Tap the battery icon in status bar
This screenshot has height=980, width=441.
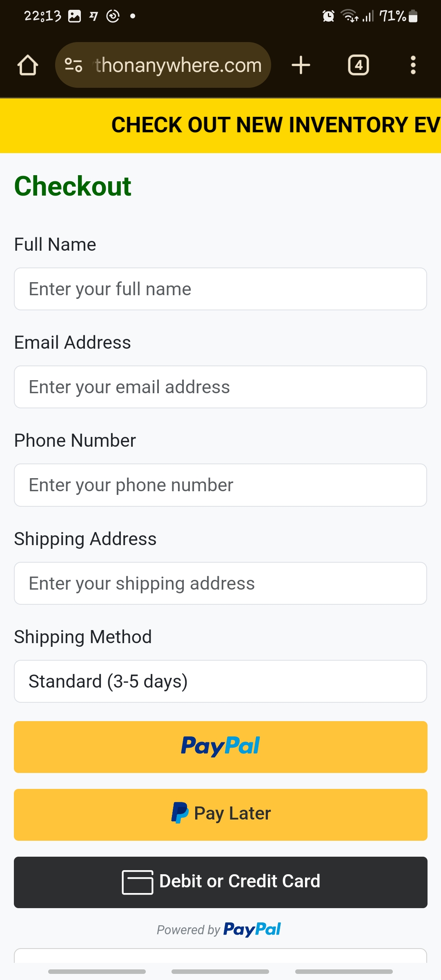point(413,16)
